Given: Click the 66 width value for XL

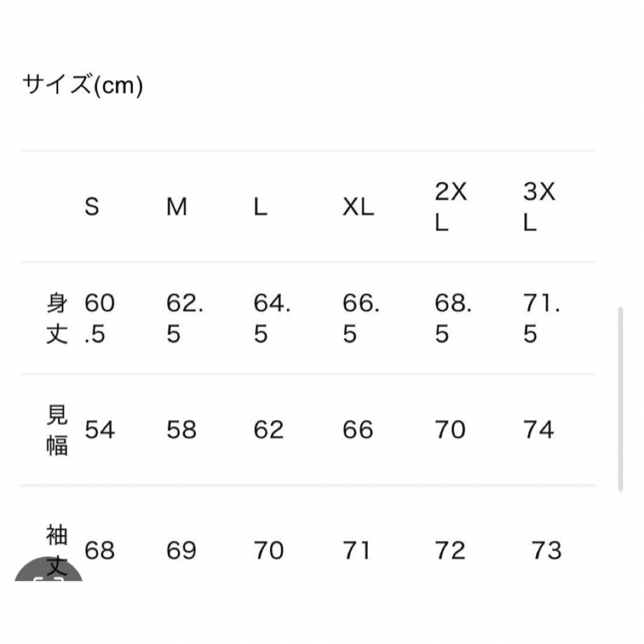Looking at the screenshot, I should pyautogui.click(x=358, y=430).
